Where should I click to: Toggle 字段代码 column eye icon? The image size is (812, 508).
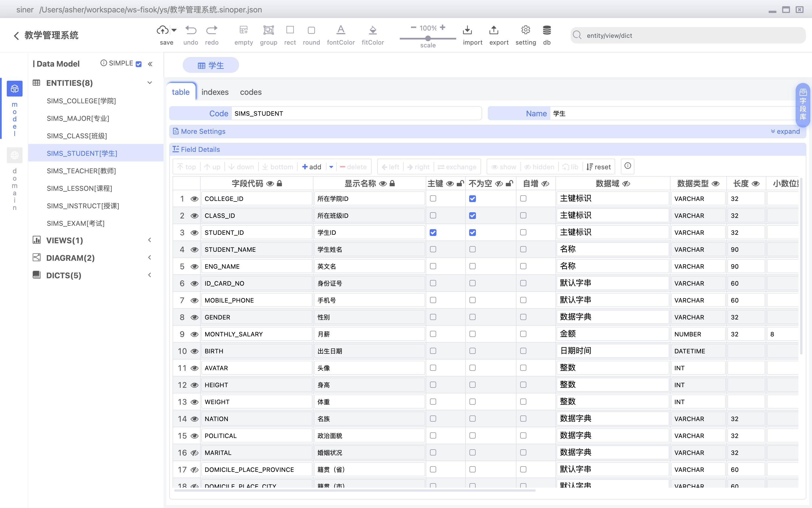point(270,184)
